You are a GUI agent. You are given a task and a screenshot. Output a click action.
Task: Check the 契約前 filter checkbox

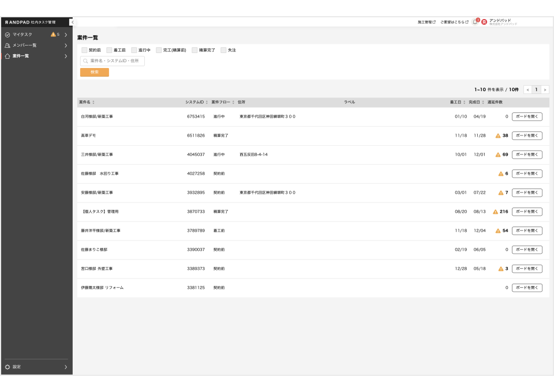84,50
